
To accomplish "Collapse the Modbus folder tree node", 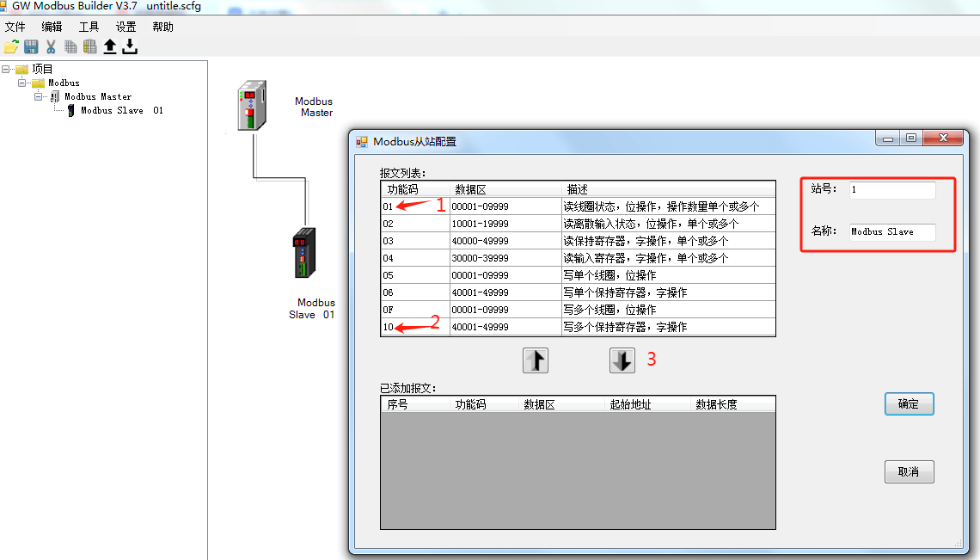I will point(21,83).
